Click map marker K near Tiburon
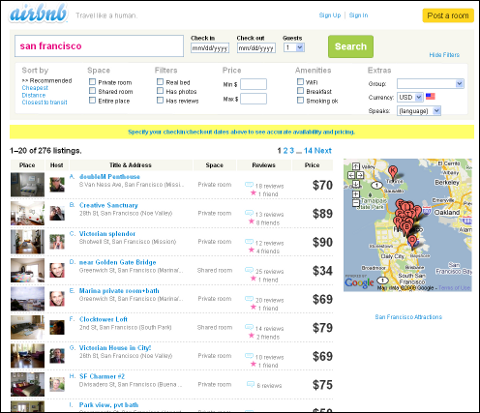Viewport: 480px width, 413px height. [393, 171]
